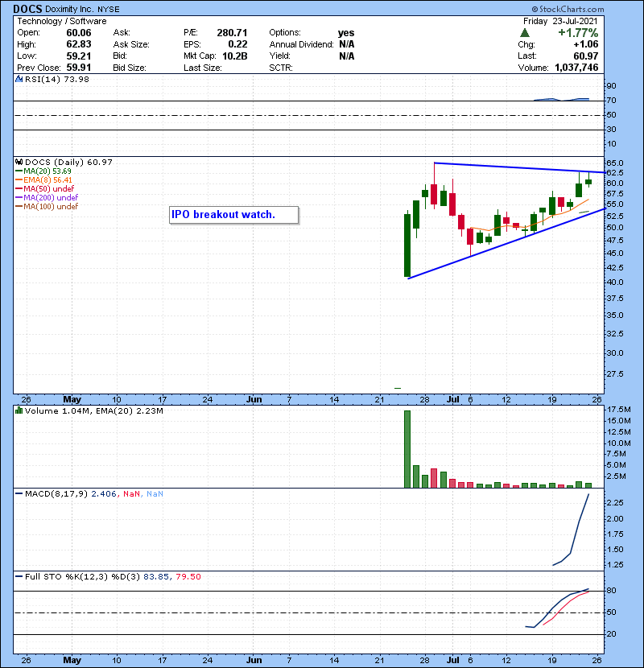Click the Last price 60.97 in header

pos(585,56)
